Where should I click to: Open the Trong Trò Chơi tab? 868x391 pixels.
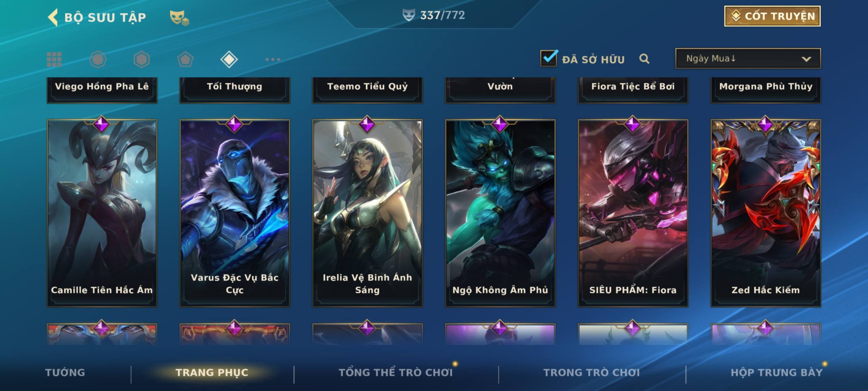tap(592, 373)
